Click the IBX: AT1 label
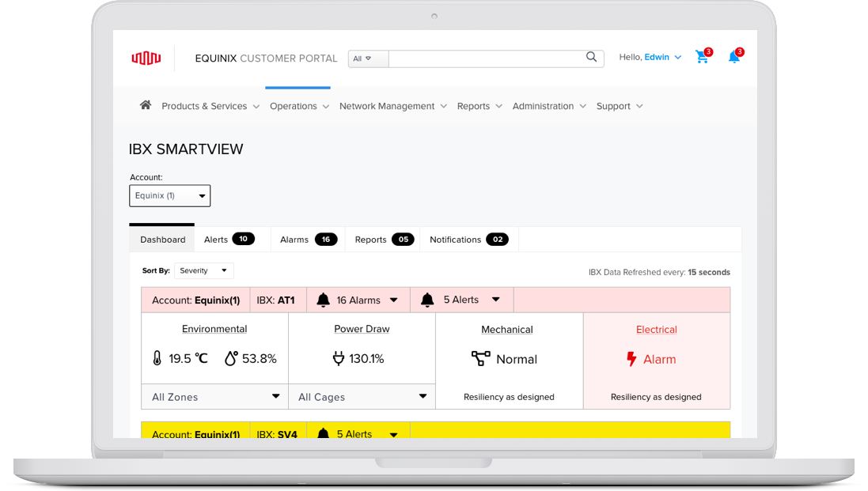 [x=275, y=300]
